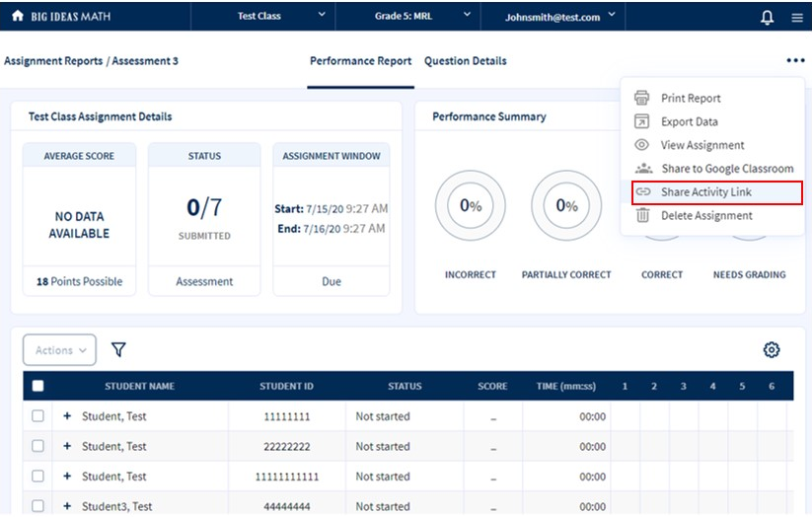
Task: Switch to the Question Details tab
Action: point(465,61)
